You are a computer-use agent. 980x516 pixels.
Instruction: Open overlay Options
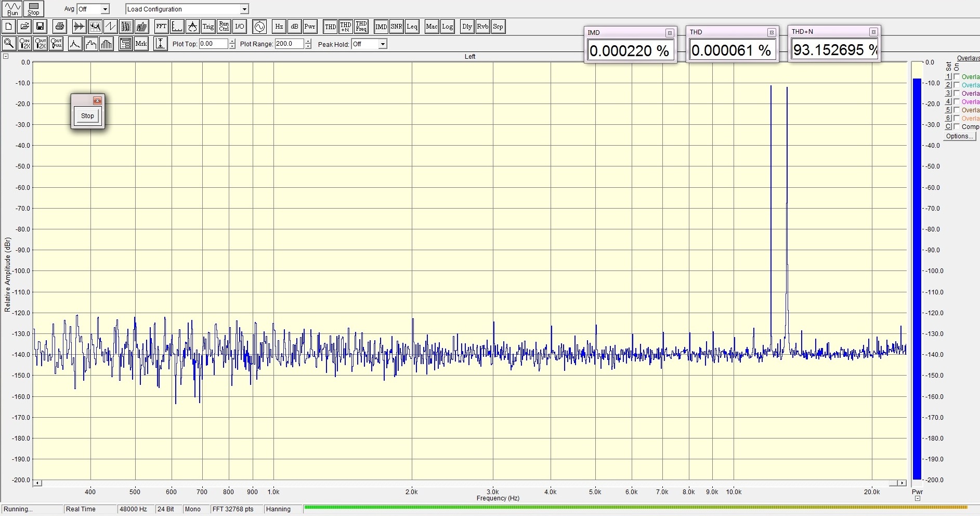[959, 136]
